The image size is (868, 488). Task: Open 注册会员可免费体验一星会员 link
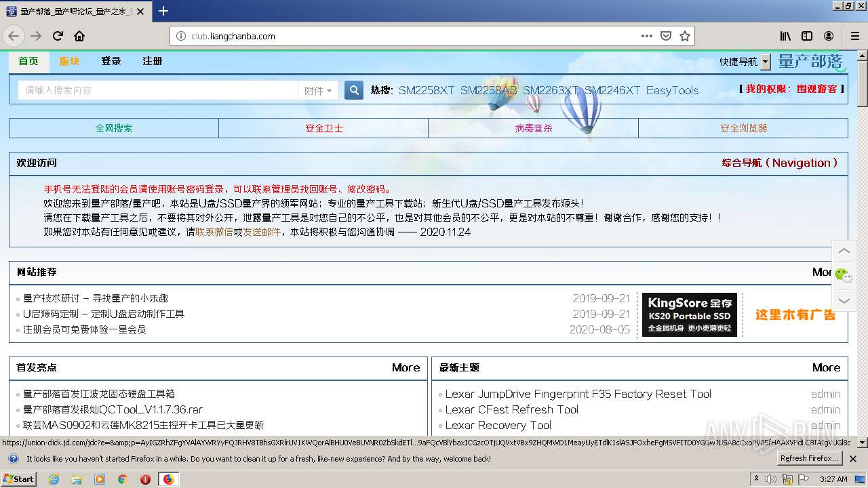pyautogui.click(x=84, y=329)
